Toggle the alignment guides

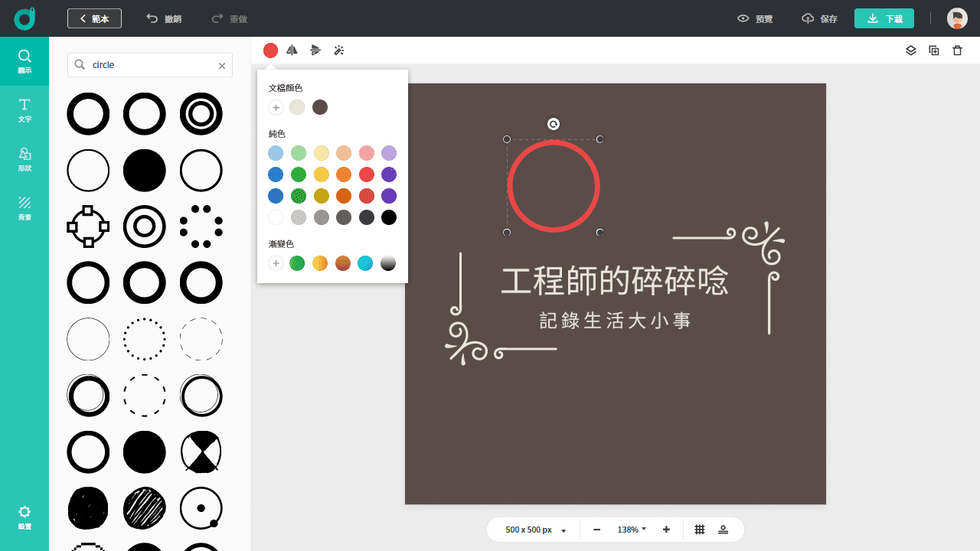722,529
